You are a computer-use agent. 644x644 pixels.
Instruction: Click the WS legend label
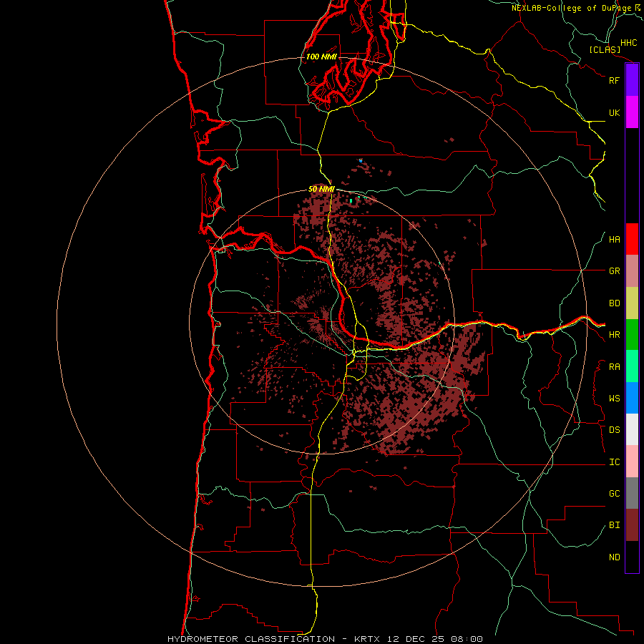pyautogui.click(x=614, y=399)
